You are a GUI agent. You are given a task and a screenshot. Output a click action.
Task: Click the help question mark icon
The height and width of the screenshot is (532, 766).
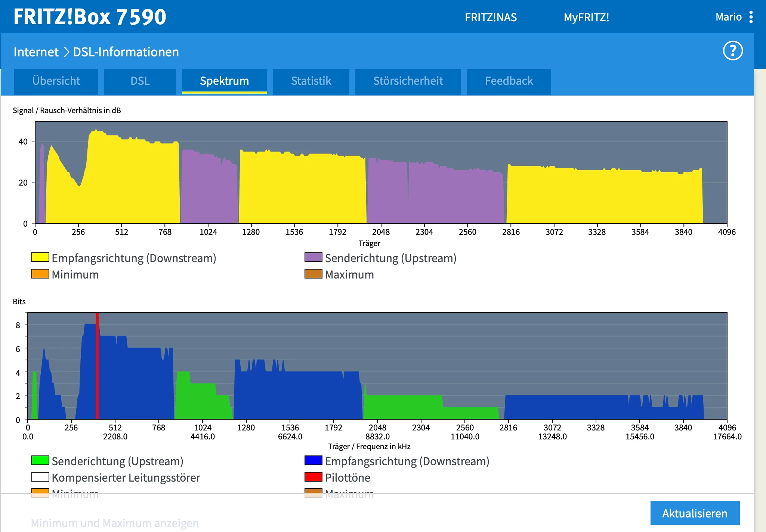pos(733,51)
